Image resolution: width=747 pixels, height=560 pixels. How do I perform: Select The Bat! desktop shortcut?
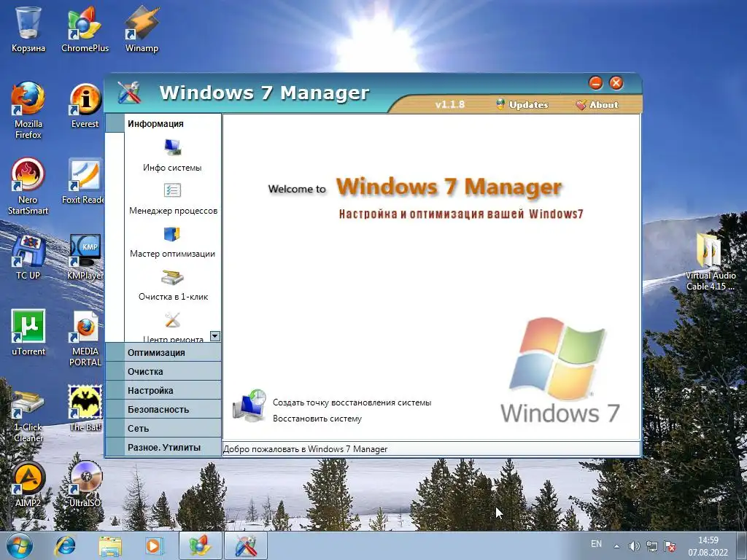point(85,408)
